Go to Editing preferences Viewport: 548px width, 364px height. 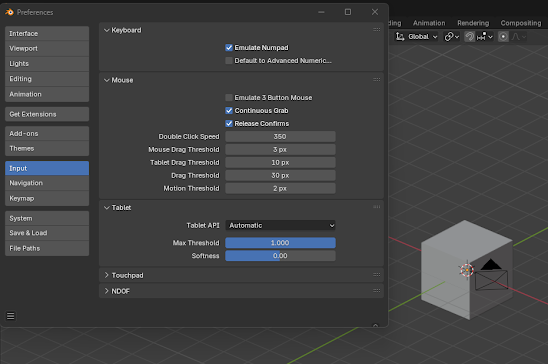coord(47,79)
